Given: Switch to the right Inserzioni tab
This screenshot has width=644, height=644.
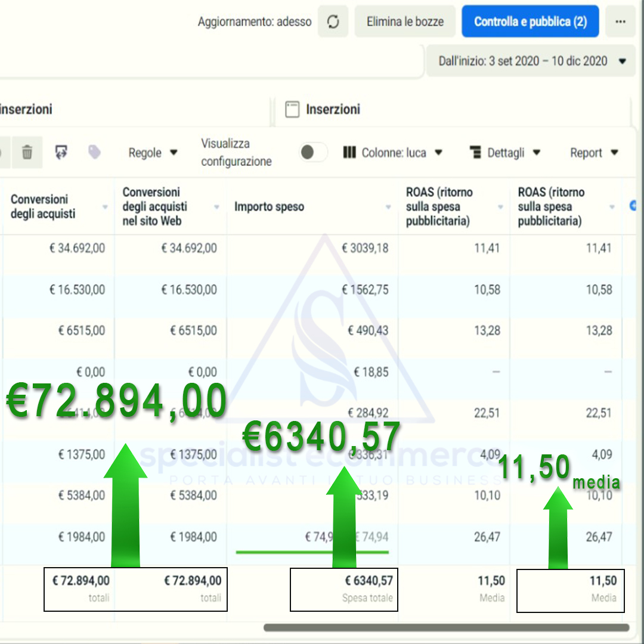Looking at the screenshot, I should (x=333, y=110).
